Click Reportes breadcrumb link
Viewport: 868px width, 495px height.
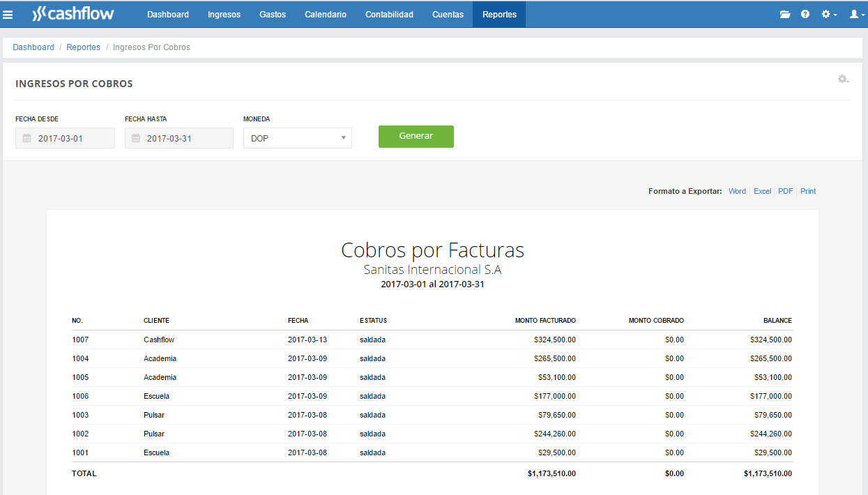tap(84, 47)
